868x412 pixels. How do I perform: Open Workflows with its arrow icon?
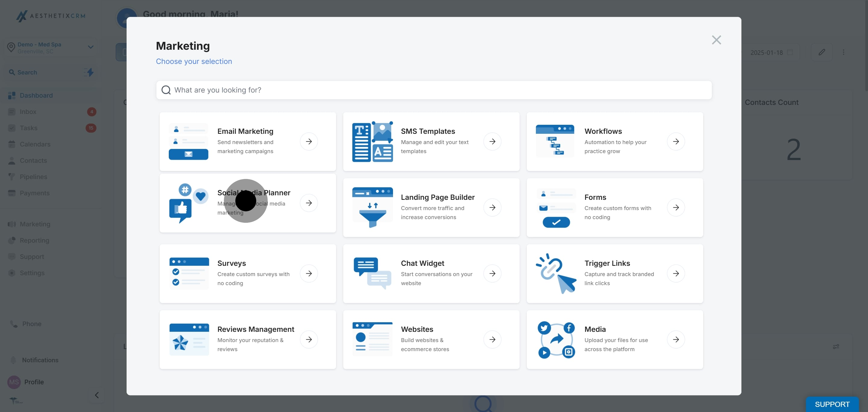676,141
